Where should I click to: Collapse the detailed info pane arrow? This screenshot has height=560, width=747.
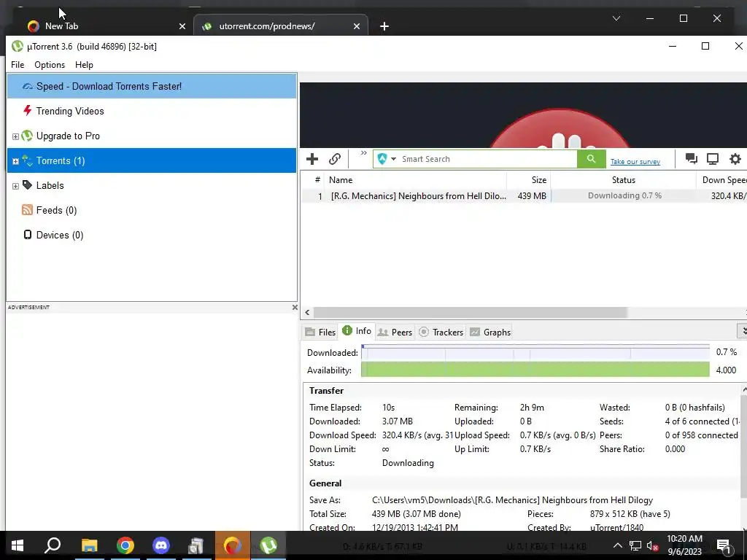743,331
